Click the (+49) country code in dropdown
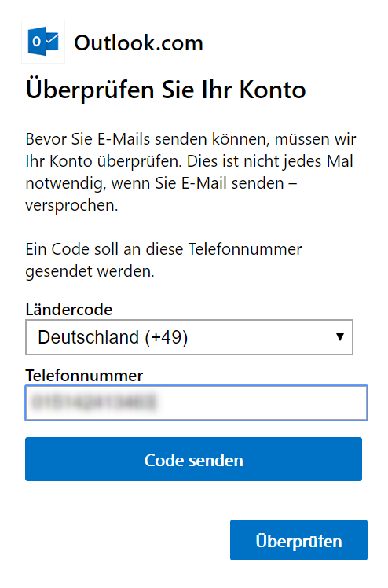Viewport: 388px width, 588px height. point(167,337)
